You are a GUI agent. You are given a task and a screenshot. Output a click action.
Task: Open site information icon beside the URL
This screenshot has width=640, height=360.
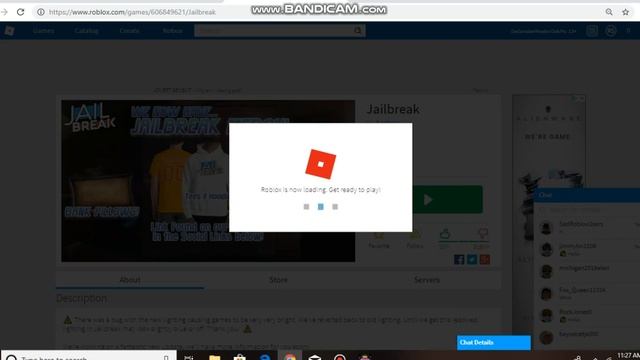coord(41,12)
